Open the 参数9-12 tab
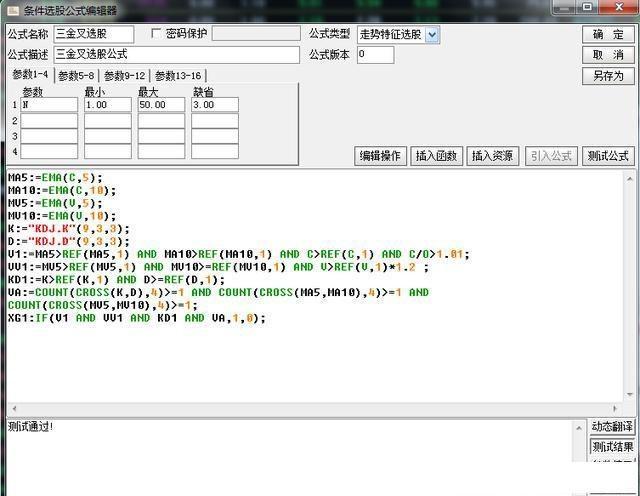 [125, 75]
